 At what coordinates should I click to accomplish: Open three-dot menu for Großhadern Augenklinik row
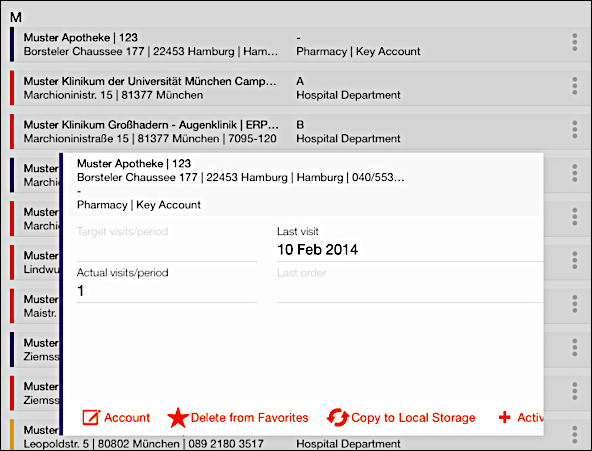[x=574, y=130]
